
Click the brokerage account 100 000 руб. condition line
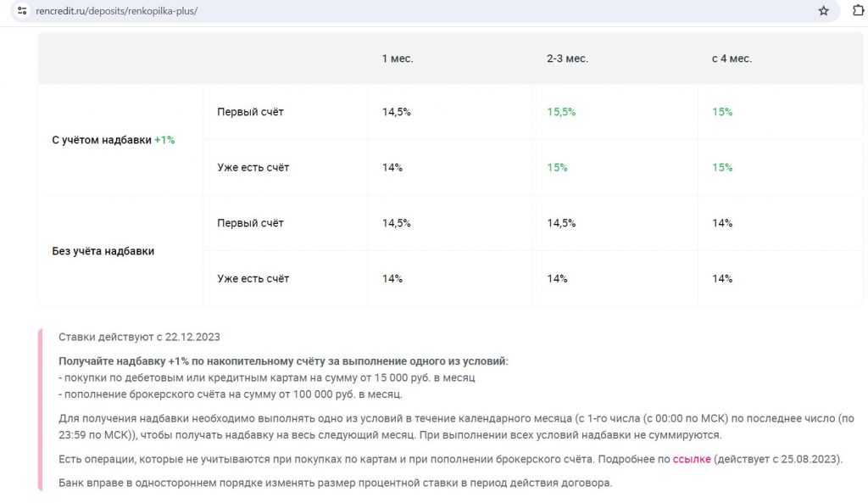click(x=231, y=394)
